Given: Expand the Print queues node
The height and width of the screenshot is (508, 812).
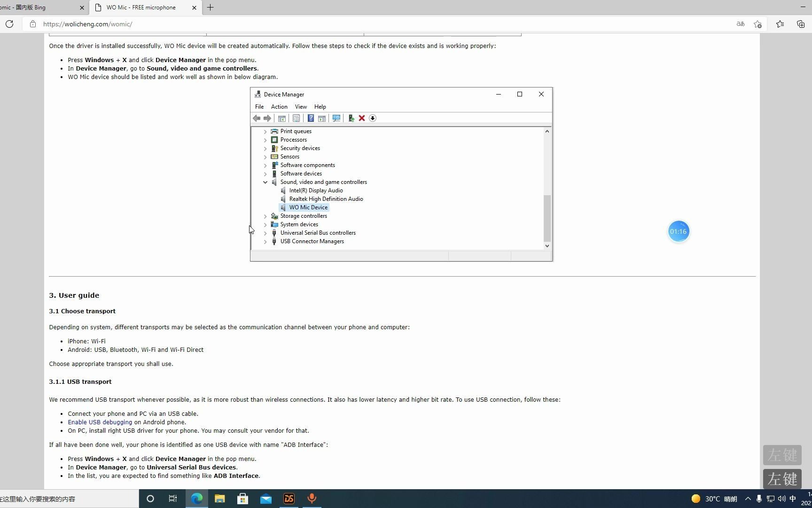Looking at the screenshot, I should point(265,132).
